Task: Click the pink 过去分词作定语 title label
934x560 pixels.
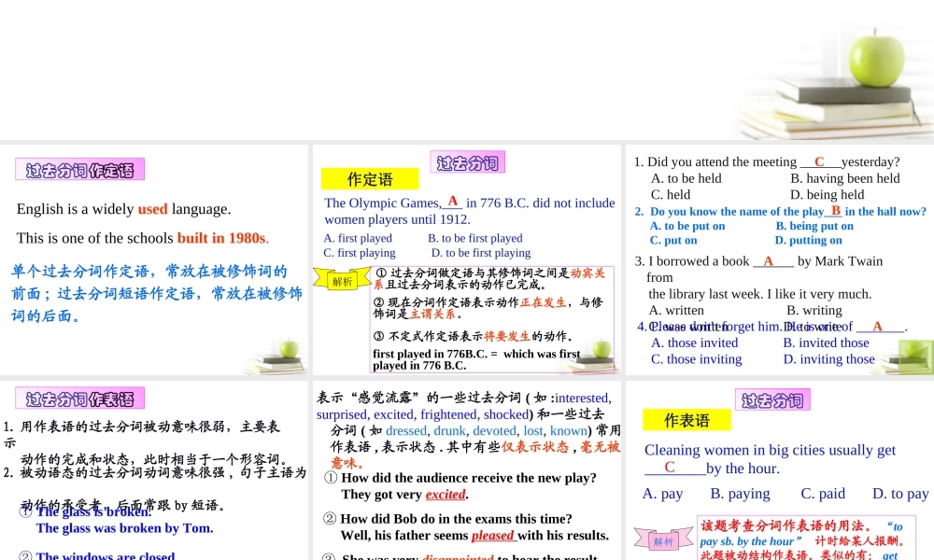Action: 79,170
